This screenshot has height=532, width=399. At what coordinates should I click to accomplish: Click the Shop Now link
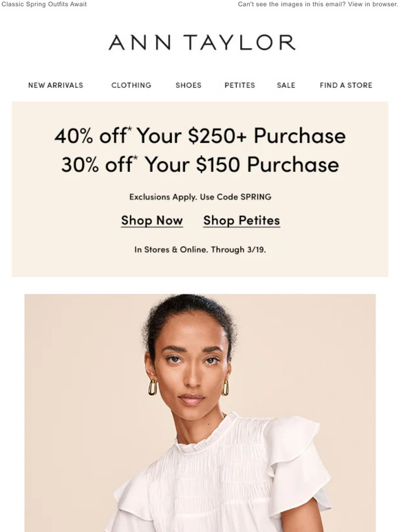coord(152,221)
